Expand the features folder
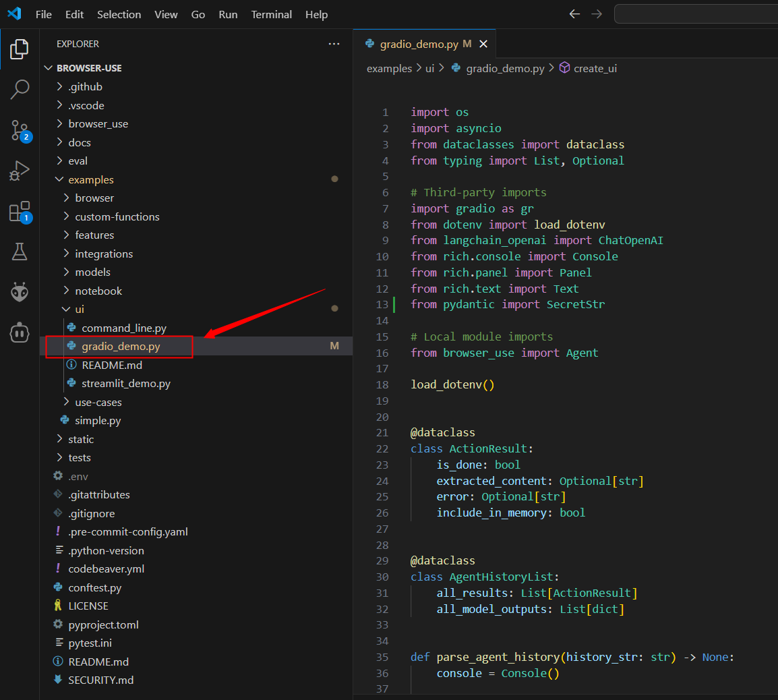The width and height of the screenshot is (778, 700). pyautogui.click(x=196, y=235)
